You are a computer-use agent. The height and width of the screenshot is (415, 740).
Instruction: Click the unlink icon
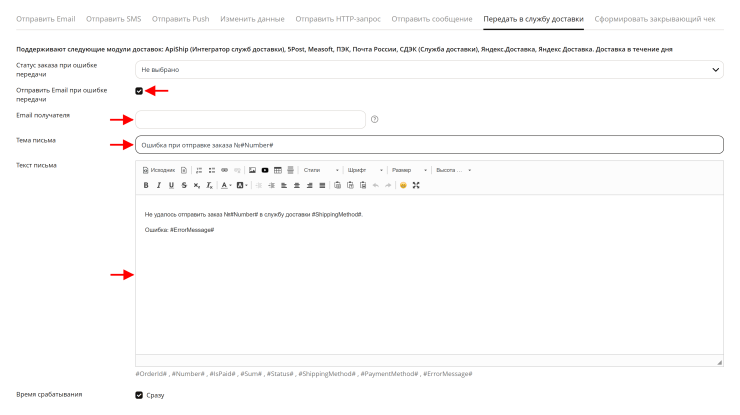237,170
